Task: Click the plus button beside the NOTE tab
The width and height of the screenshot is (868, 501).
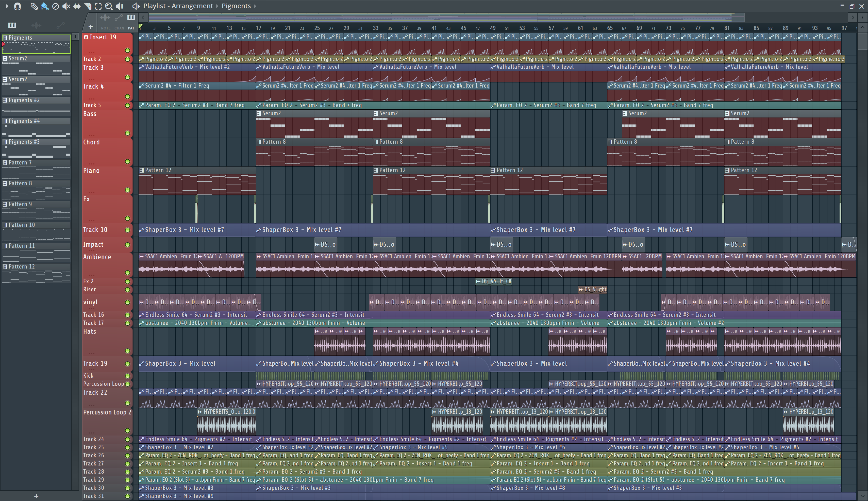Action: click(x=91, y=26)
